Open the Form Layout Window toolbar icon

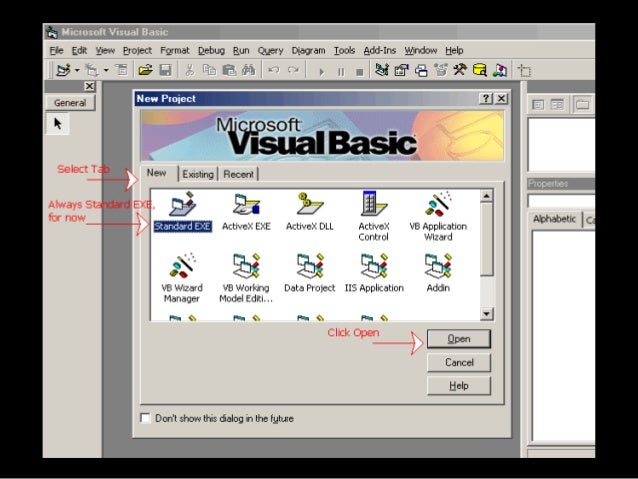point(421,70)
